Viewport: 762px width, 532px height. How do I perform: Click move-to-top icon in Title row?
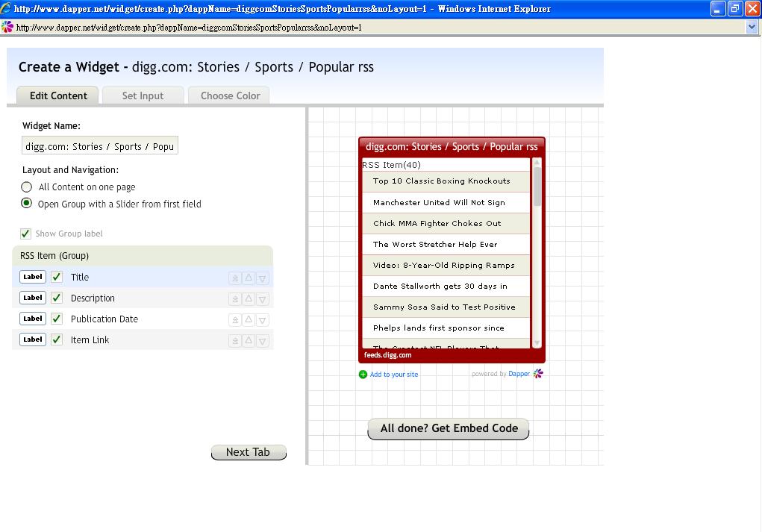(x=235, y=278)
